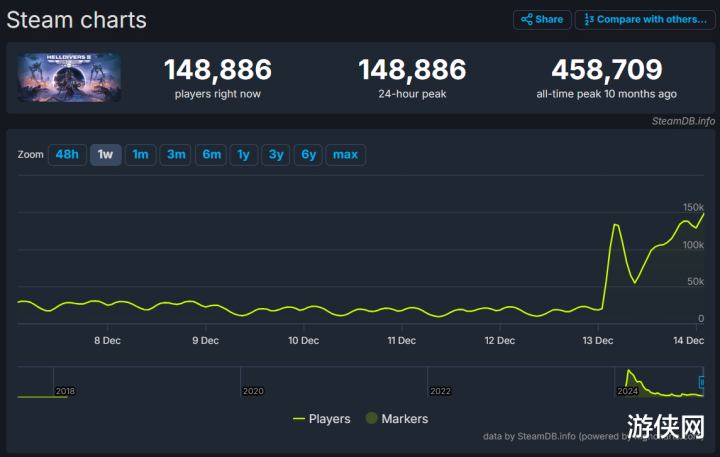Image resolution: width=720 pixels, height=457 pixels.
Task: Open Compare with others option
Action: coord(645,20)
